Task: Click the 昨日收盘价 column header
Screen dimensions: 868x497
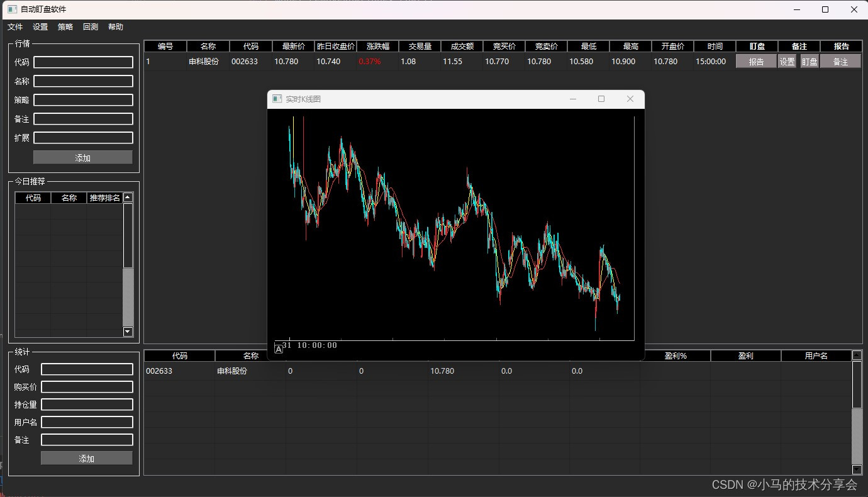Action: coord(336,46)
